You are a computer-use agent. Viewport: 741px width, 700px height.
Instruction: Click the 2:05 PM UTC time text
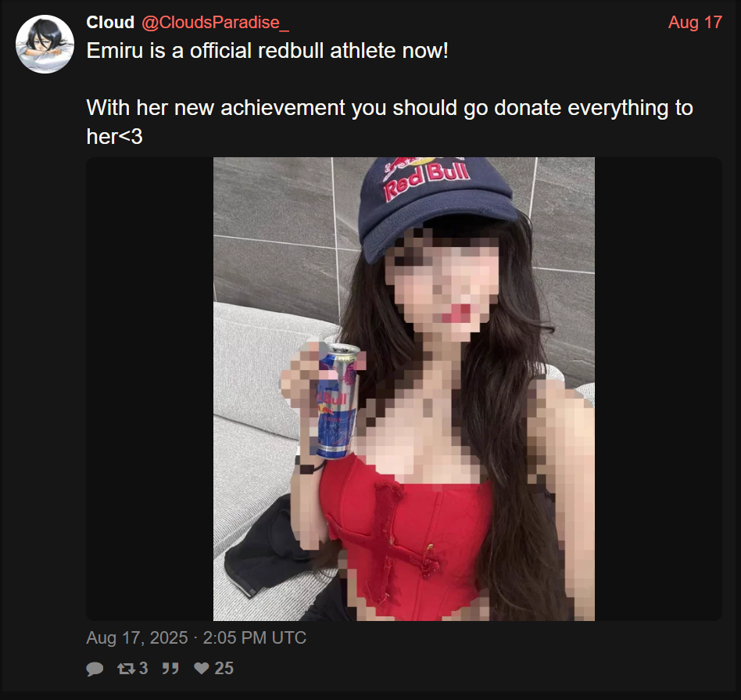click(x=254, y=637)
